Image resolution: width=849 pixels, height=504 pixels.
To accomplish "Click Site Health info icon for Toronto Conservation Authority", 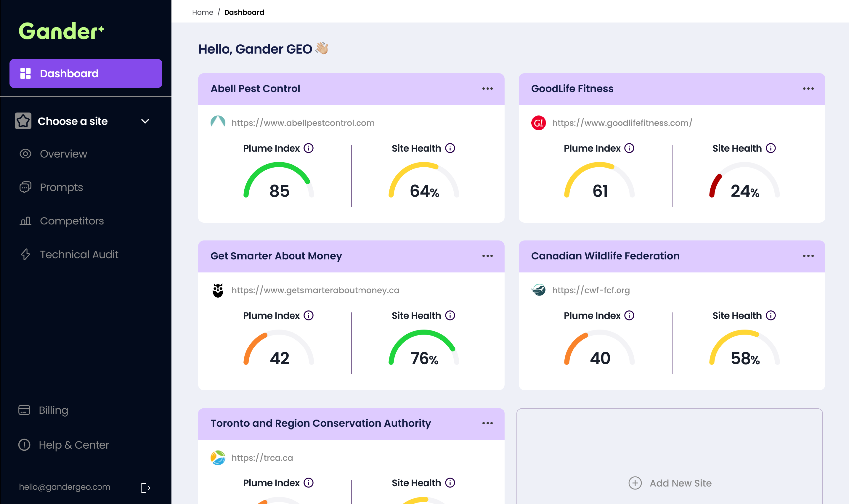I will click(450, 483).
